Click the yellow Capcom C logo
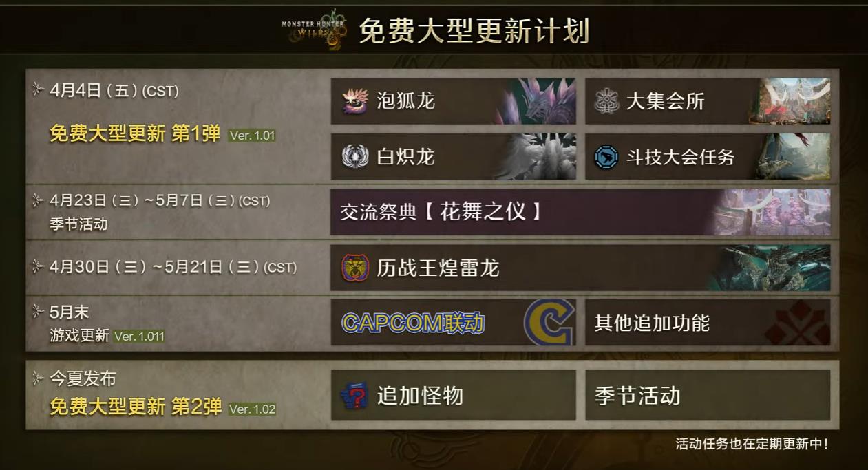This screenshot has height=470, width=868. click(549, 322)
